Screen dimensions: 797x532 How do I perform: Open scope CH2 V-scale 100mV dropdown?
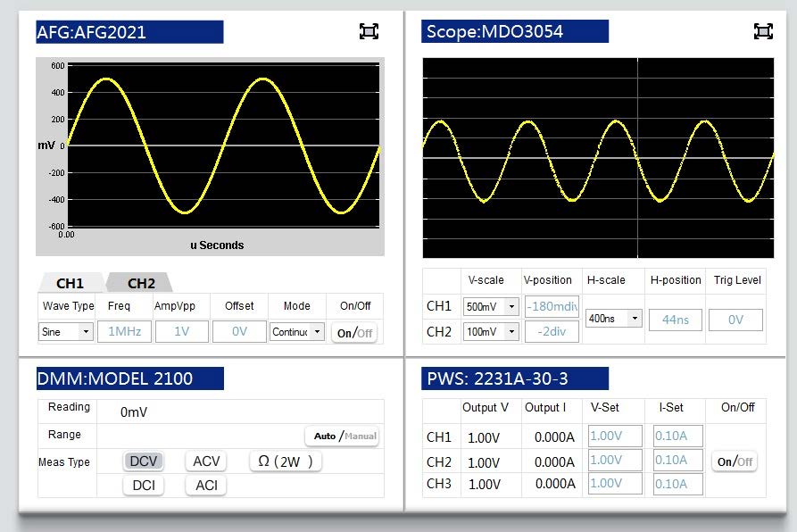tap(490, 332)
